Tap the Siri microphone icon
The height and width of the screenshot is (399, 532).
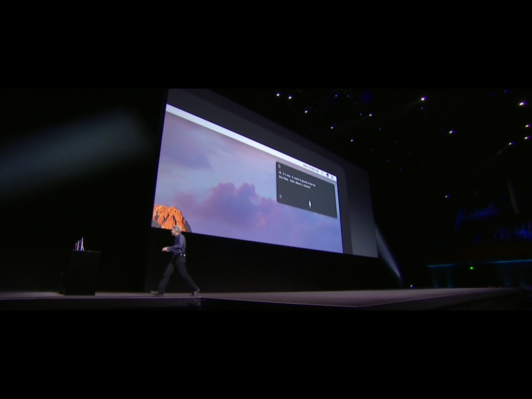point(310,204)
